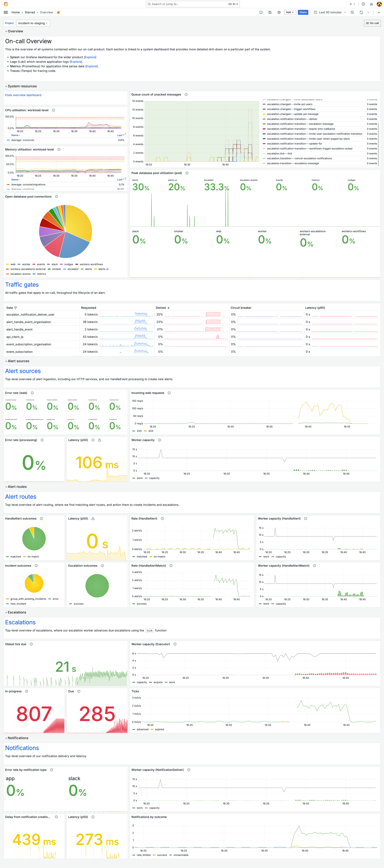Open the Pods overview dashboard link

tap(23, 95)
